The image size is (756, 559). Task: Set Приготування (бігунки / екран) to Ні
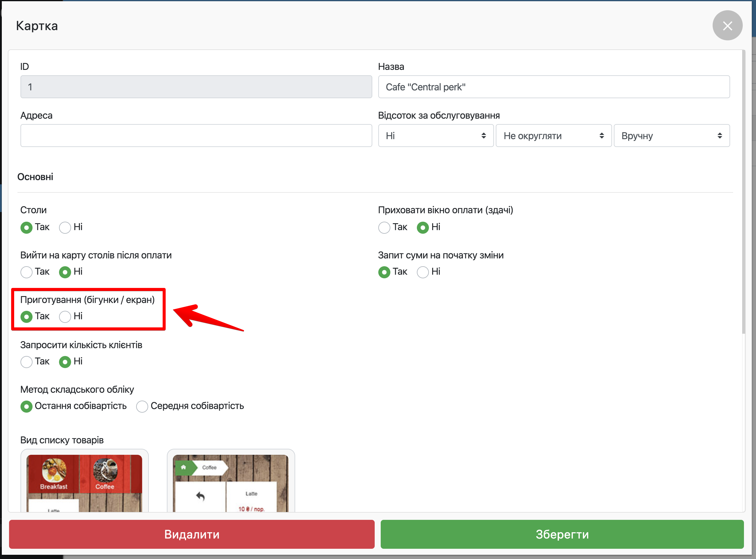coord(65,317)
